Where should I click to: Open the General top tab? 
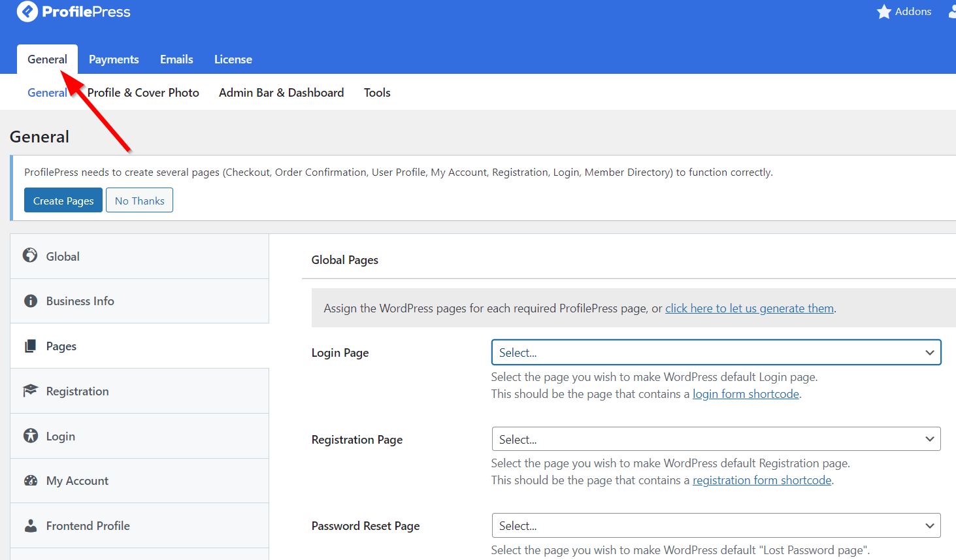click(x=47, y=59)
